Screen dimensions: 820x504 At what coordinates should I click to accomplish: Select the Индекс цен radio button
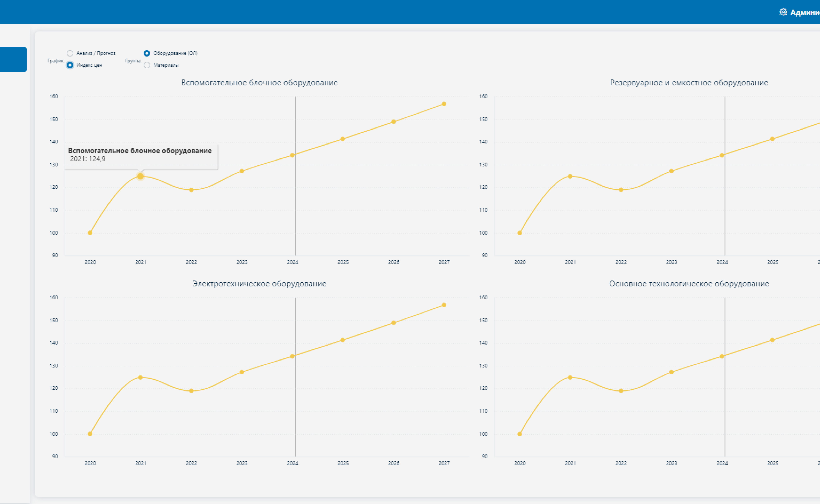coord(70,65)
